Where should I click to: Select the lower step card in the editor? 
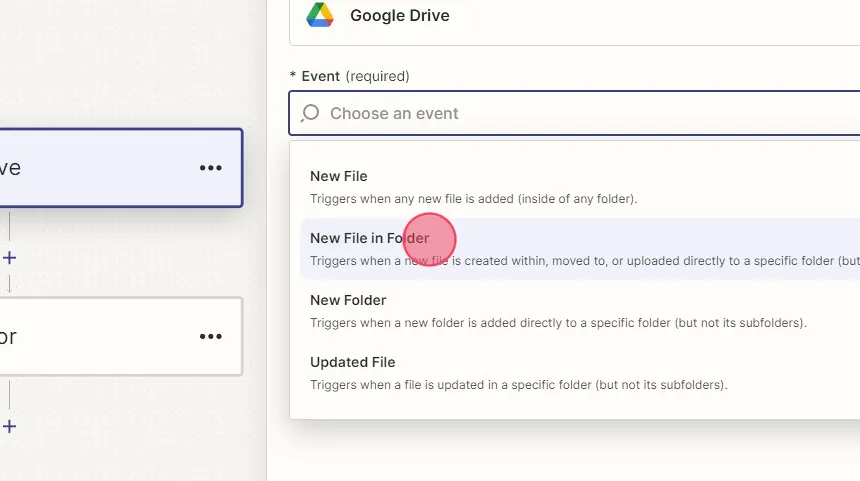tap(121, 336)
